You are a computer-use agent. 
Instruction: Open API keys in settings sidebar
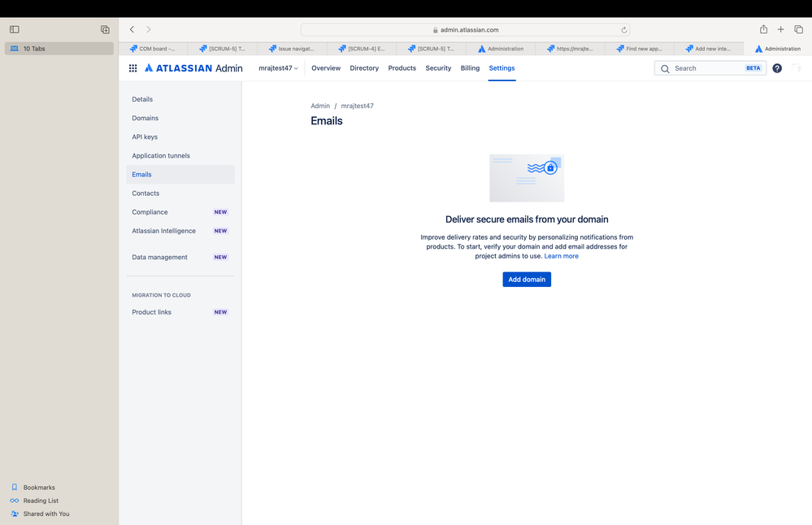(180, 137)
